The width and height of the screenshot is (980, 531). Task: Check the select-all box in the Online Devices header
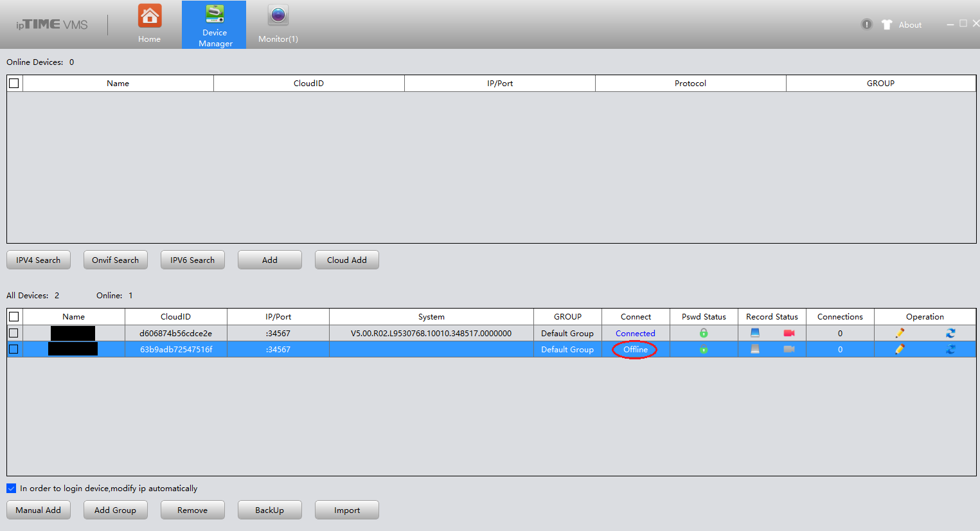pos(14,83)
